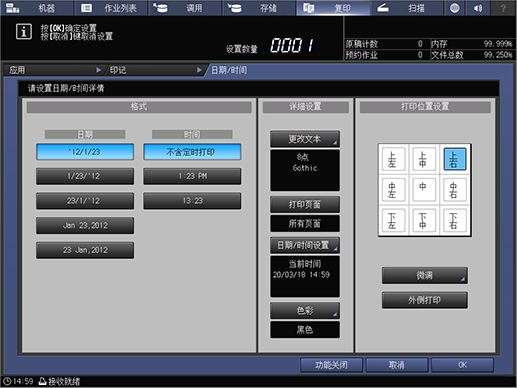Viewport: 517px width, 388px height.
Task: Select 1:23 PM time format
Action: (192, 176)
